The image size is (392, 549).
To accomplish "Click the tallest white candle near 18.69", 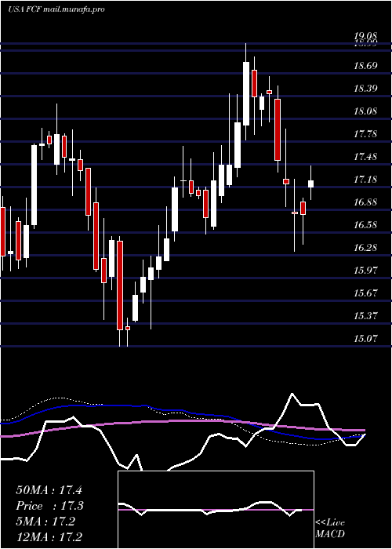I will pos(246,93).
